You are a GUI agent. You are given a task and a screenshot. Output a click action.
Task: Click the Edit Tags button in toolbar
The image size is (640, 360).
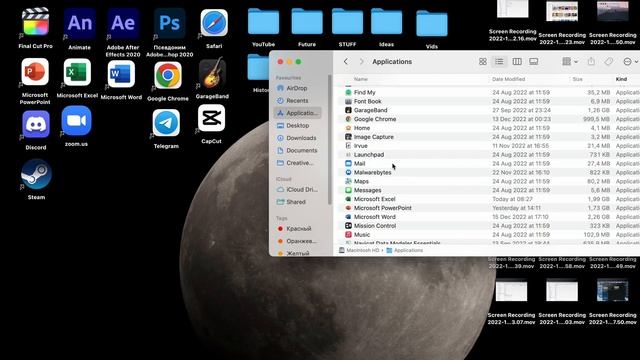[x=609, y=62]
